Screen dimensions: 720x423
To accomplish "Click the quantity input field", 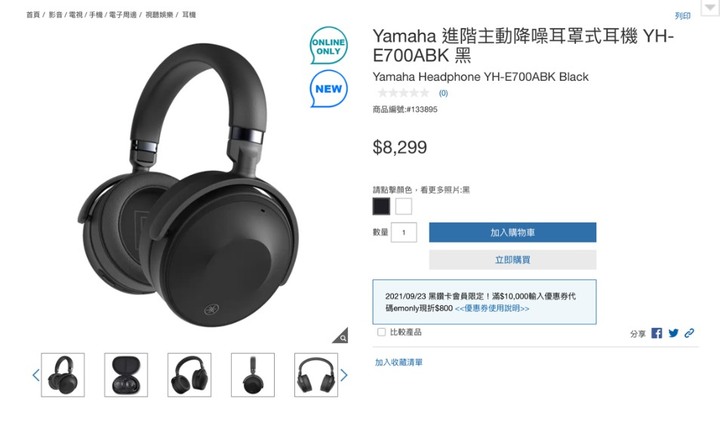I will pyautogui.click(x=404, y=232).
